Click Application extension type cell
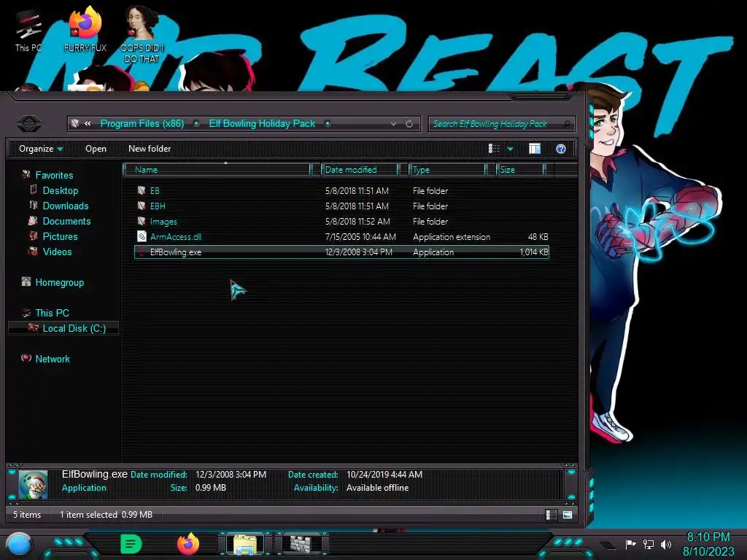The height and width of the screenshot is (560, 747). (451, 237)
